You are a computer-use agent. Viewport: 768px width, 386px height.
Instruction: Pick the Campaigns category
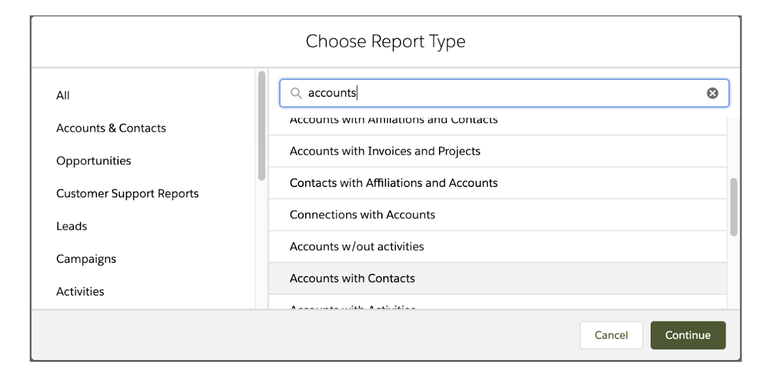point(86,259)
